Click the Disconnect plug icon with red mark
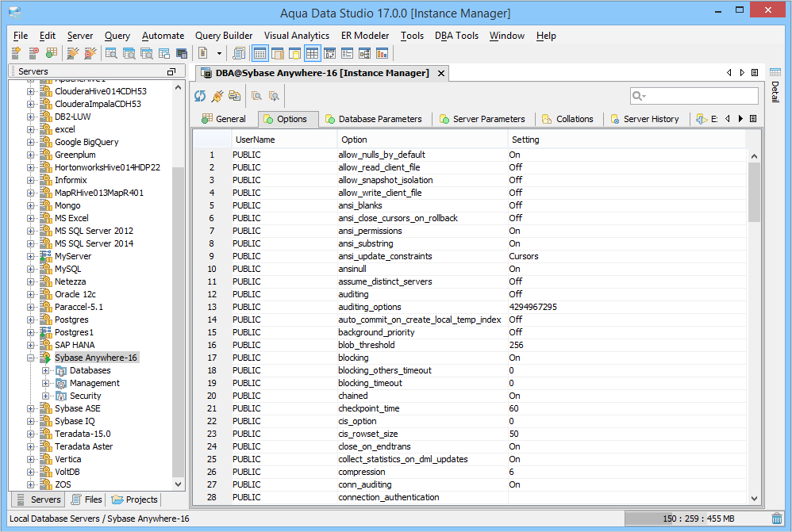Viewport: 792px width, 532px height. pyautogui.click(x=90, y=52)
